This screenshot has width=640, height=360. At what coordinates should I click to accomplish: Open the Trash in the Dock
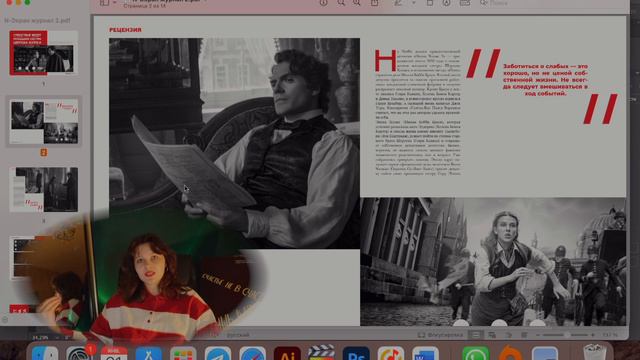point(595,353)
